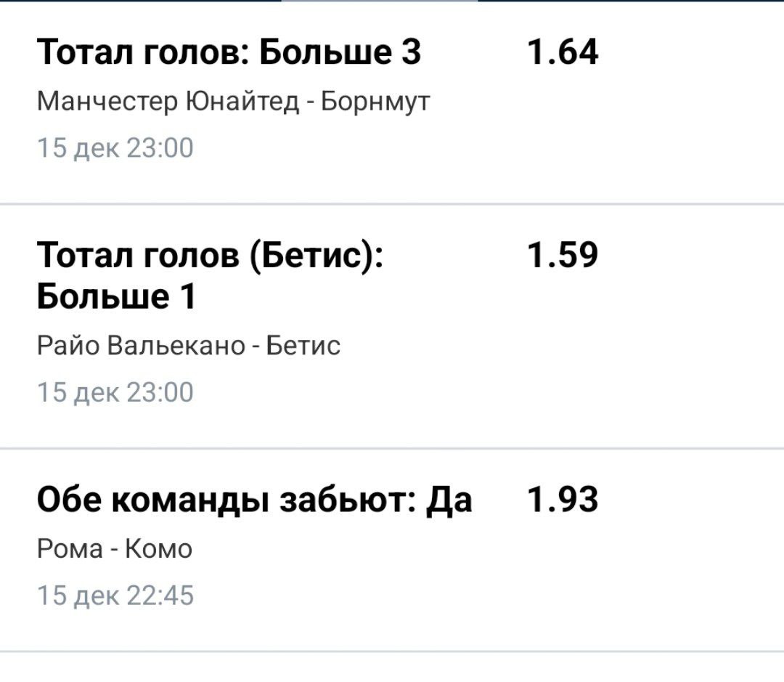Screen dimensions: 784x682
Task: Click the 1.64 odds value
Action: tap(563, 53)
